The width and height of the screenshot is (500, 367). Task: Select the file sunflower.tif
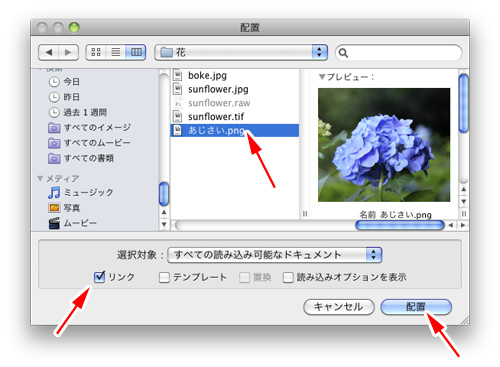[216, 117]
